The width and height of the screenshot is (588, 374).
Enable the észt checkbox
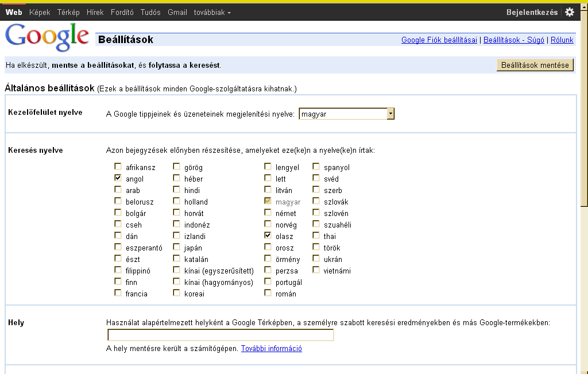click(x=118, y=258)
